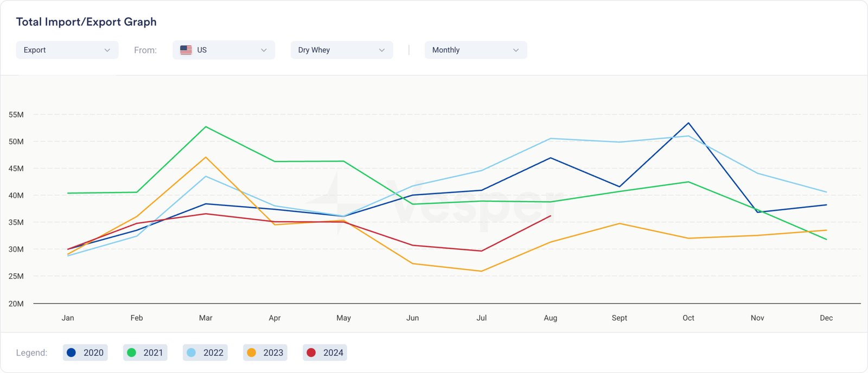Click the 2024 line endpoint at August
Screen dimensions: 868x373
(551, 216)
